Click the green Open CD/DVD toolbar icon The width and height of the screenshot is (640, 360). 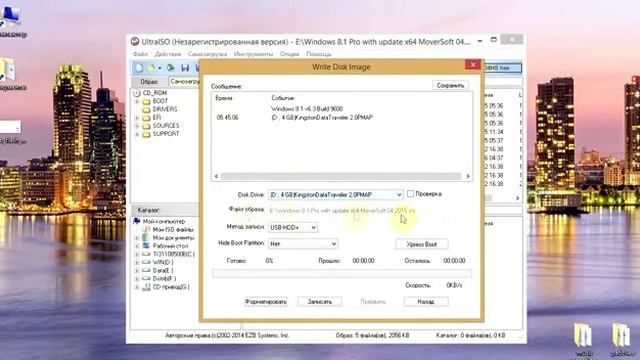point(171,68)
